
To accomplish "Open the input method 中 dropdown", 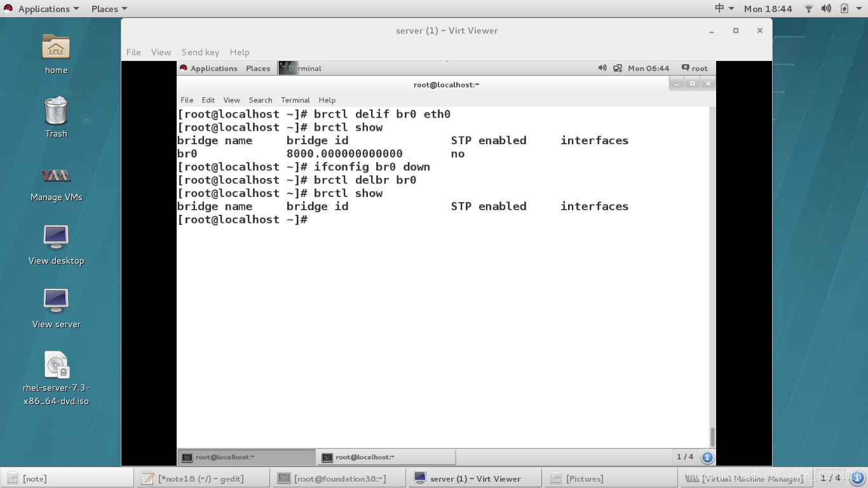I will pyautogui.click(x=724, y=9).
